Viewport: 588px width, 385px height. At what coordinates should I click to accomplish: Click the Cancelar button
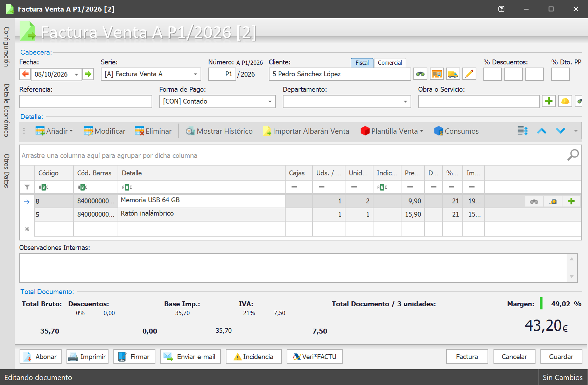[514, 357]
